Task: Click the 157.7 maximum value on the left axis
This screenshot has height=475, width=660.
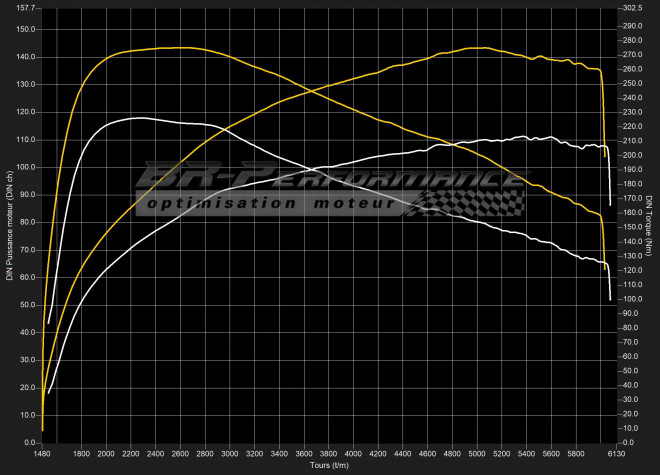Action: click(27, 7)
